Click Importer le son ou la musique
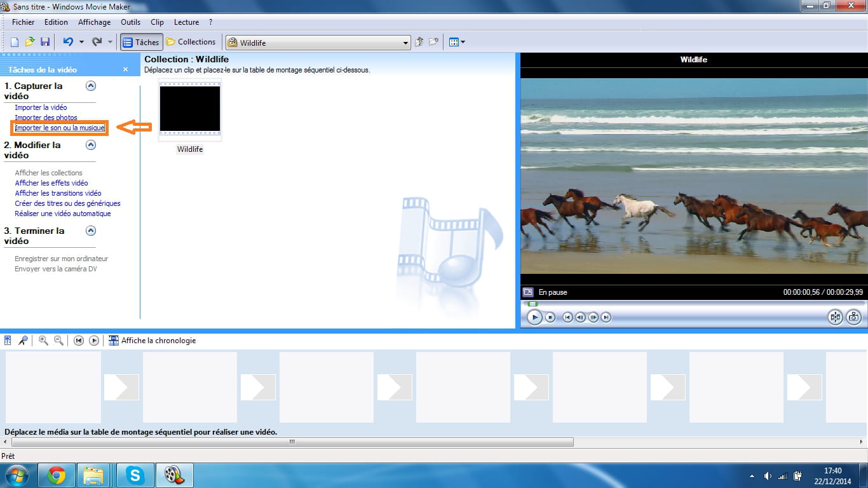This screenshot has width=868, height=488. (x=60, y=128)
